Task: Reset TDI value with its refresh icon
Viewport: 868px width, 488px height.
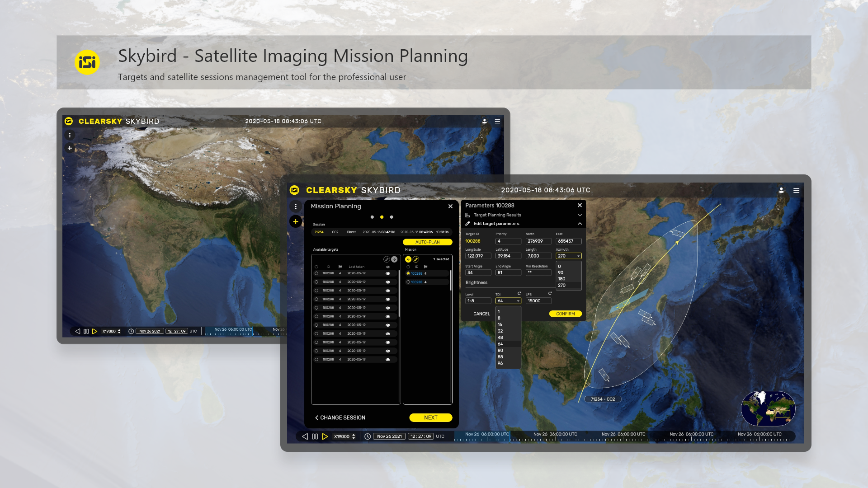Action: [519, 293]
